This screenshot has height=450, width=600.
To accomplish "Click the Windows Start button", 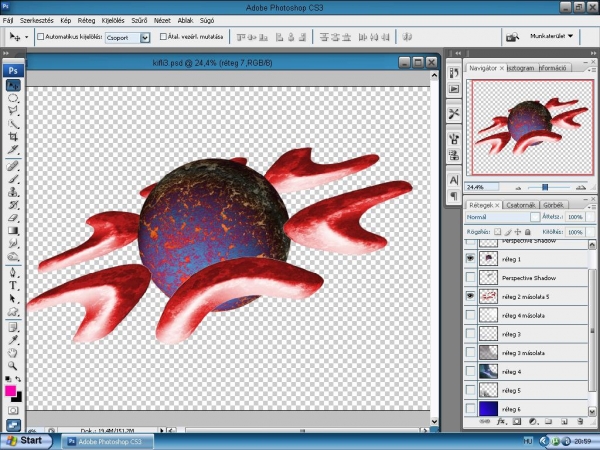I will 25,440.
